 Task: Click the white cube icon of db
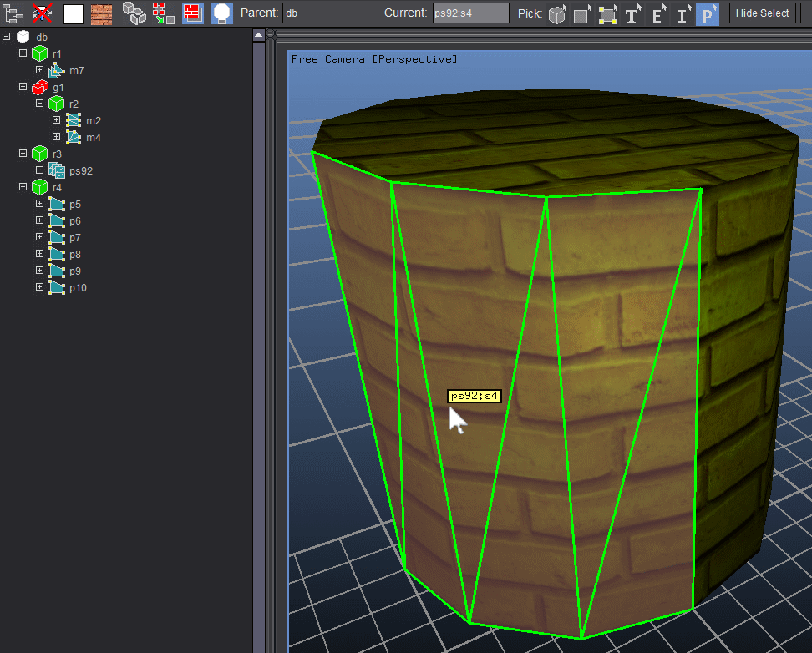point(23,37)
